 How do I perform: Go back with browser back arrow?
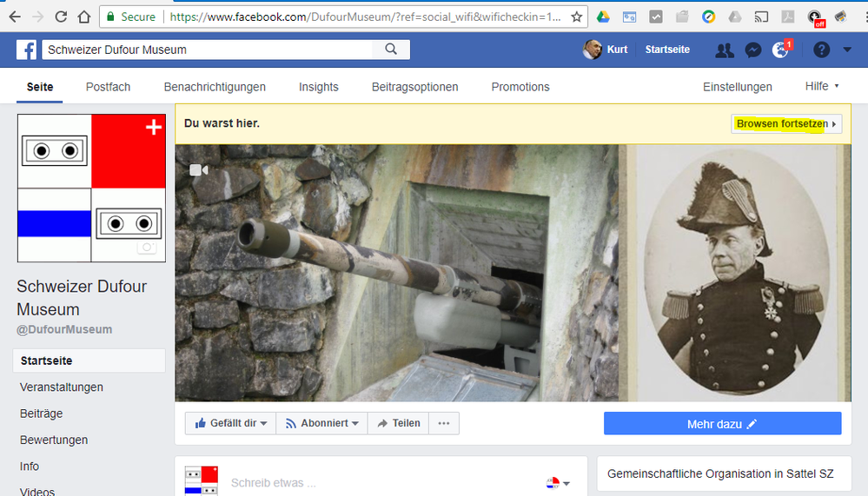pos(15,17)
